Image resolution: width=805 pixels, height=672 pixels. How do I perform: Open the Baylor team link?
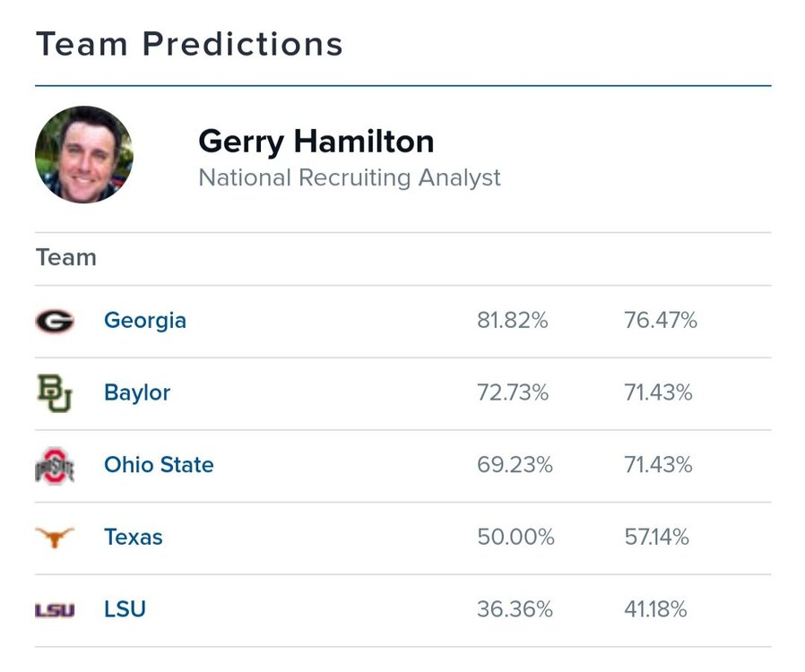click(137, 392)
